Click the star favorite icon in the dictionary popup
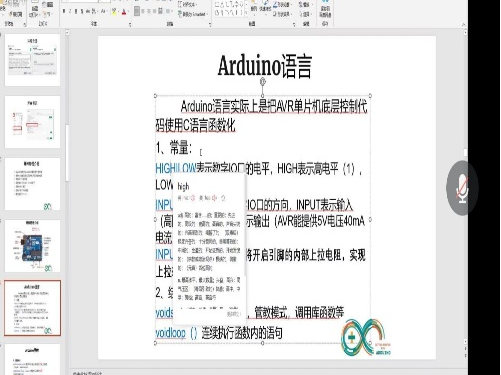This screenshot has width=501, height=375. click(223, 198)
